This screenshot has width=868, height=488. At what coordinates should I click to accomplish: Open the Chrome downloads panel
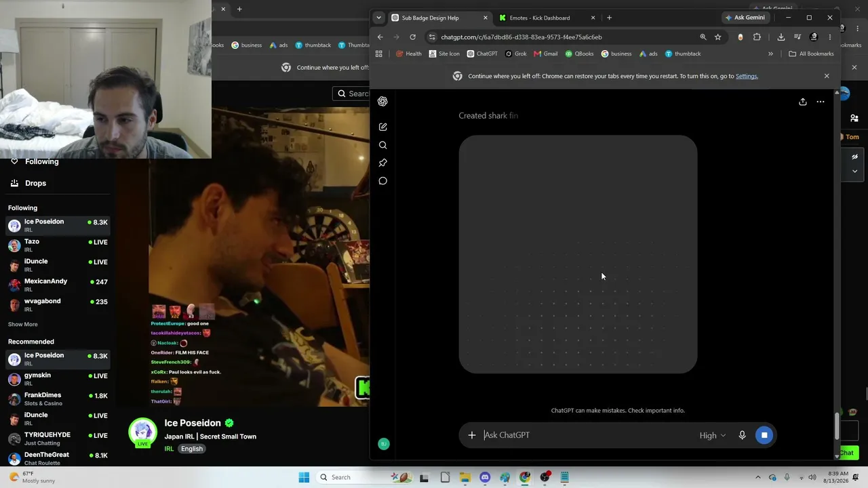[x=781, y=37]
